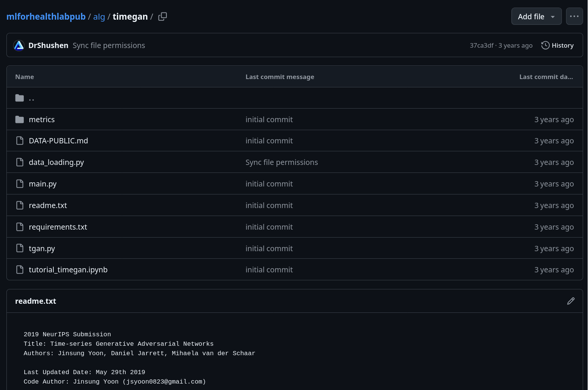
Task: Click the metrics folder icon
Action: [x=20, y=120]
